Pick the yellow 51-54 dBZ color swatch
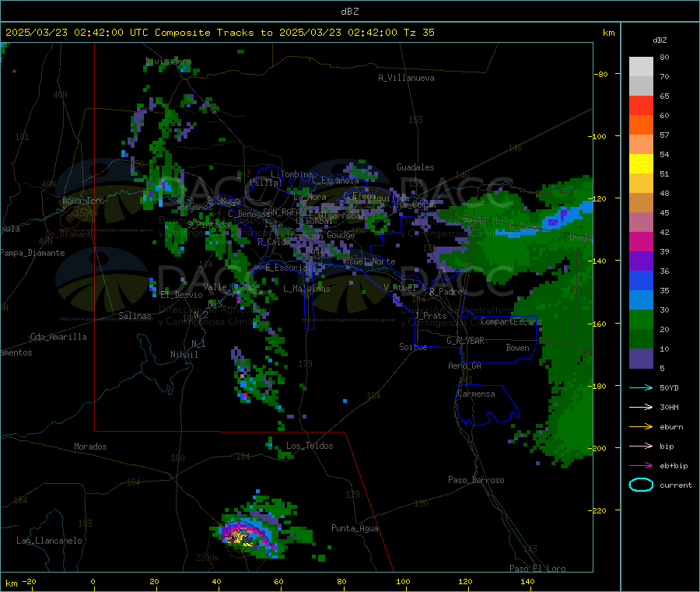 click(641, 164)
